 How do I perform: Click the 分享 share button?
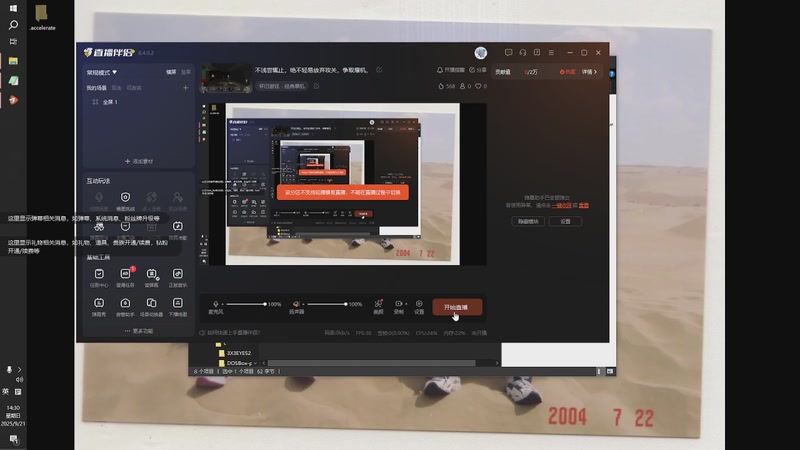pyautogui.click(x=478, y=70)
